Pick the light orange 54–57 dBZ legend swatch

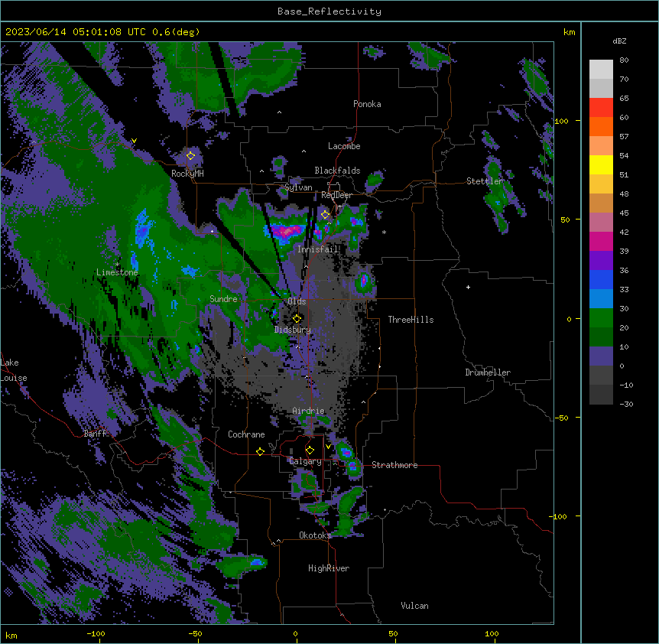[x=601, y=145]
